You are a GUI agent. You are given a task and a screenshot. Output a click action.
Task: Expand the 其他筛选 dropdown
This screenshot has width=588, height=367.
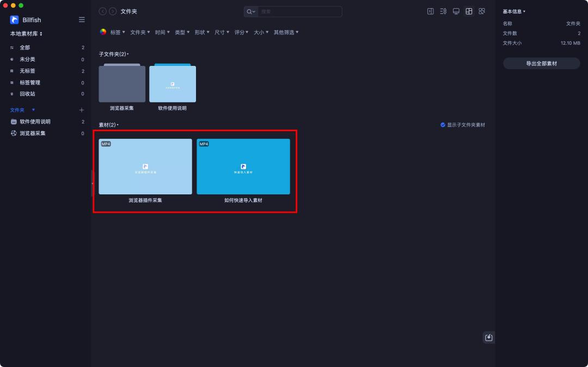coord(286,32)
